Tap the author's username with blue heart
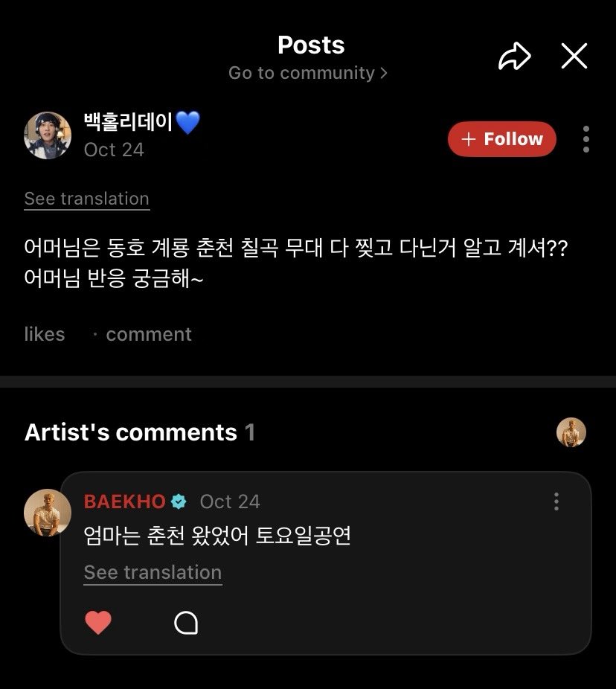This screenshot has height=689, width=616. [142, 122]
